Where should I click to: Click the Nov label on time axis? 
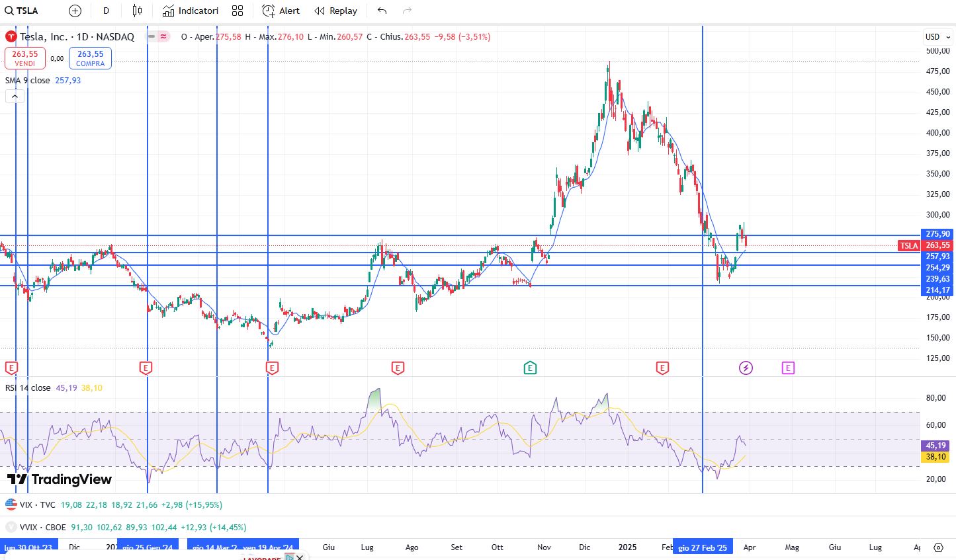544,547
